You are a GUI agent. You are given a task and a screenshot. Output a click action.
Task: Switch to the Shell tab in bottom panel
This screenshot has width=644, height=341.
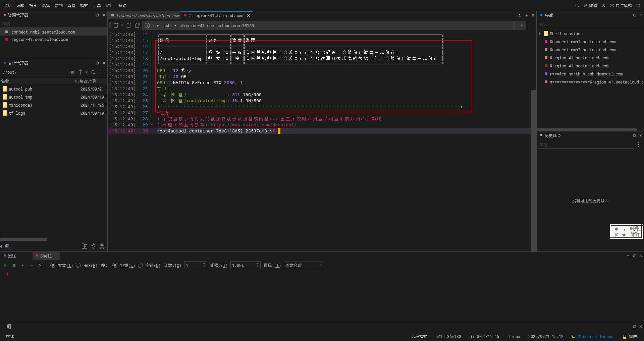pos(46,256)
